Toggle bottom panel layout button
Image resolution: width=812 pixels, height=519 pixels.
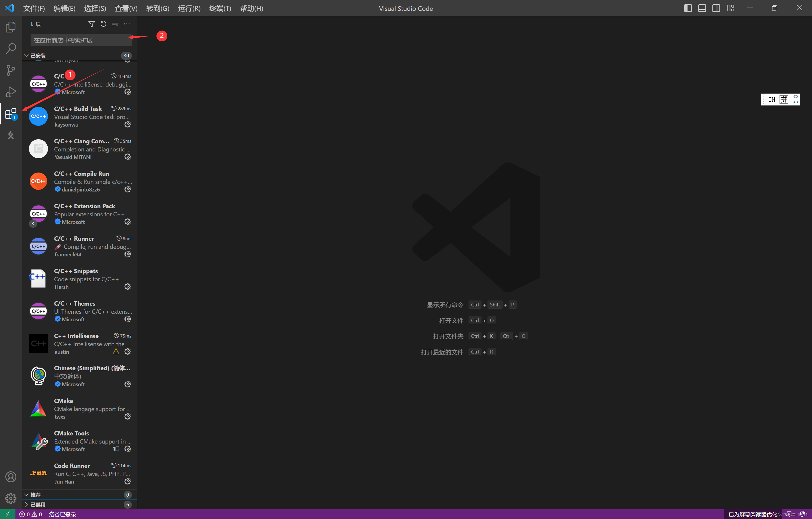[x=702, y=8]
